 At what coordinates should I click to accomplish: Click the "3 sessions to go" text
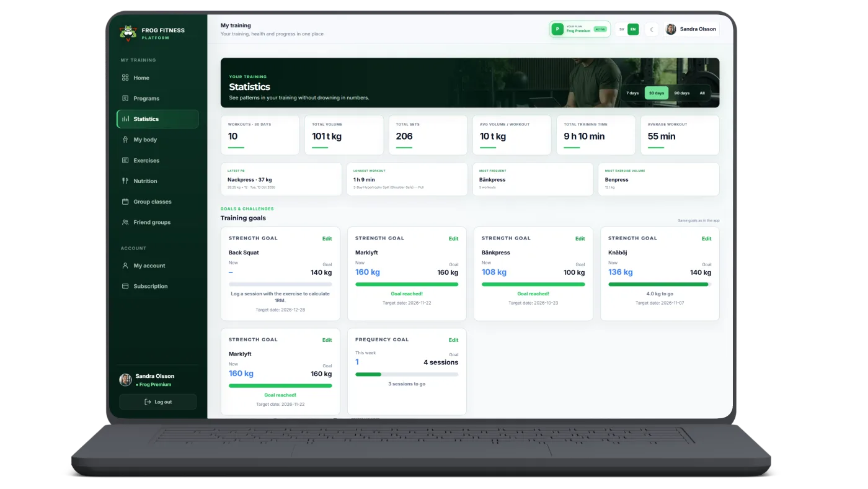pyautogui.click(x=407, y=384)
